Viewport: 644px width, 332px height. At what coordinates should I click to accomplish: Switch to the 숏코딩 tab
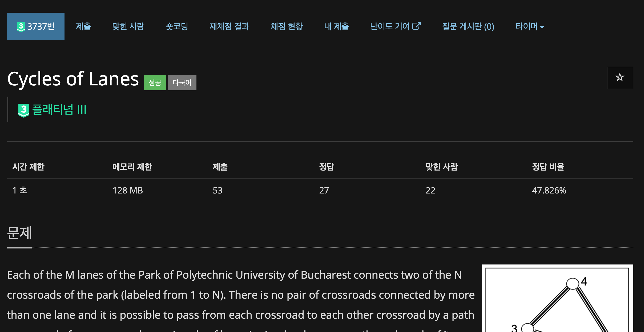(177, 26)
